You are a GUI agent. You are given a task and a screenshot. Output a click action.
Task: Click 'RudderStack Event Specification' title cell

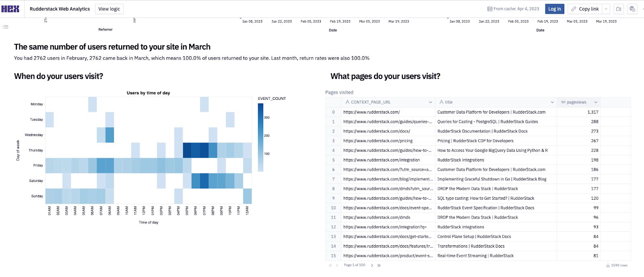coord(496,208)
